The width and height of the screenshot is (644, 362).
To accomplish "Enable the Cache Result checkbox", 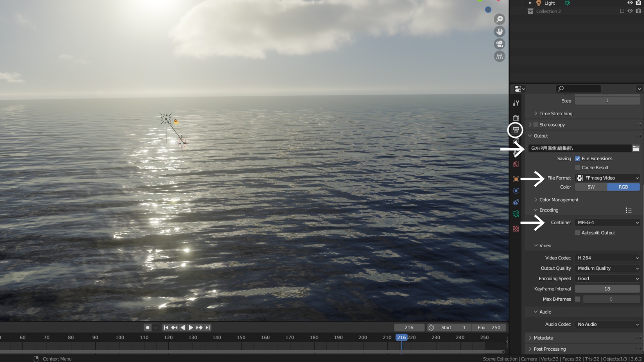I will [578, 168].
